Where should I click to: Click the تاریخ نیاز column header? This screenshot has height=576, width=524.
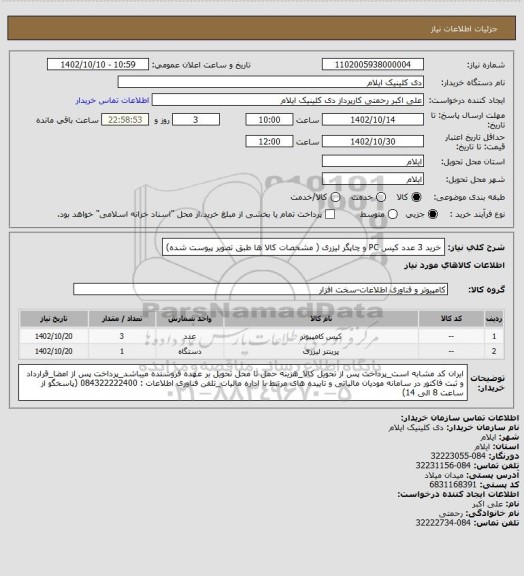(54, 318)
